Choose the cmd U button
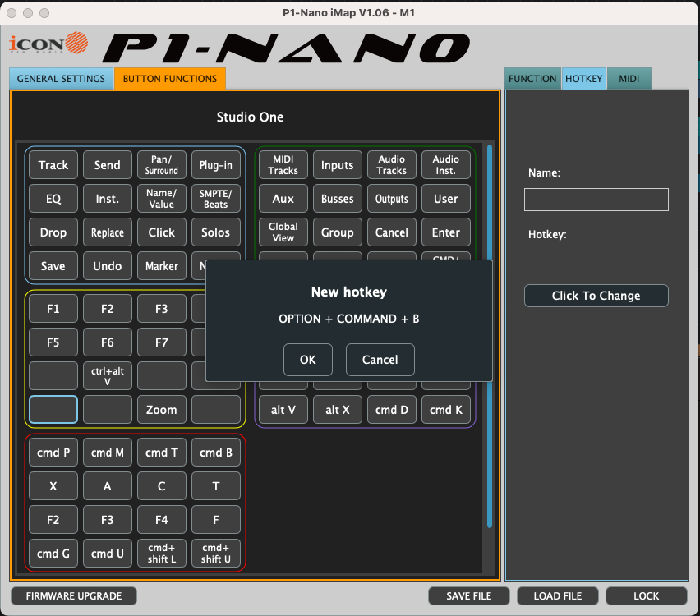 107,554
